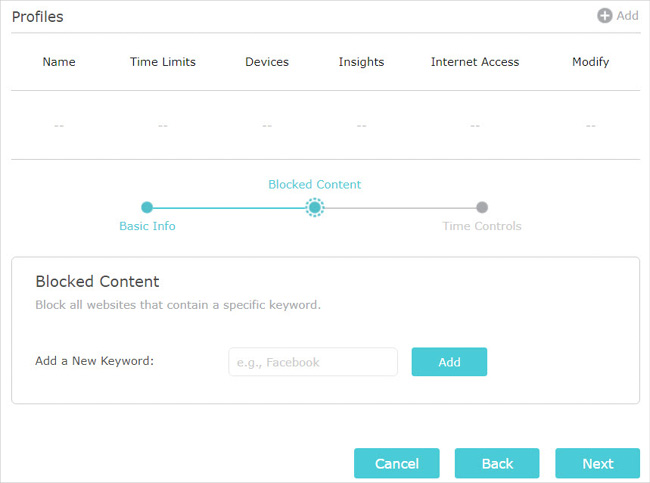Click the Name column header

point(59,62)
